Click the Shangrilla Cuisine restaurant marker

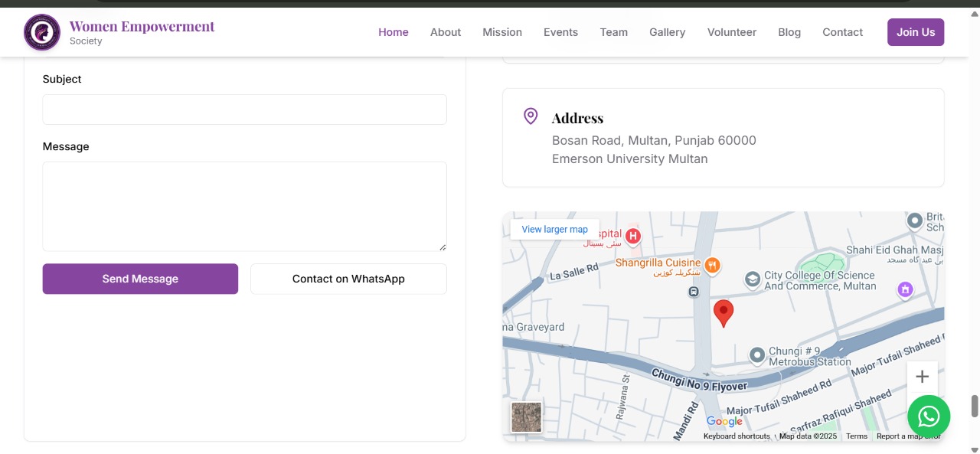point(712,265)
